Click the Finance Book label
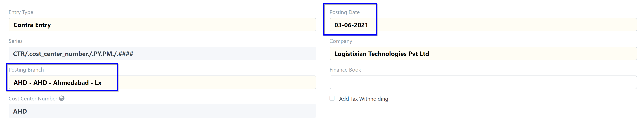644x127 pixels. pos(345,70)
